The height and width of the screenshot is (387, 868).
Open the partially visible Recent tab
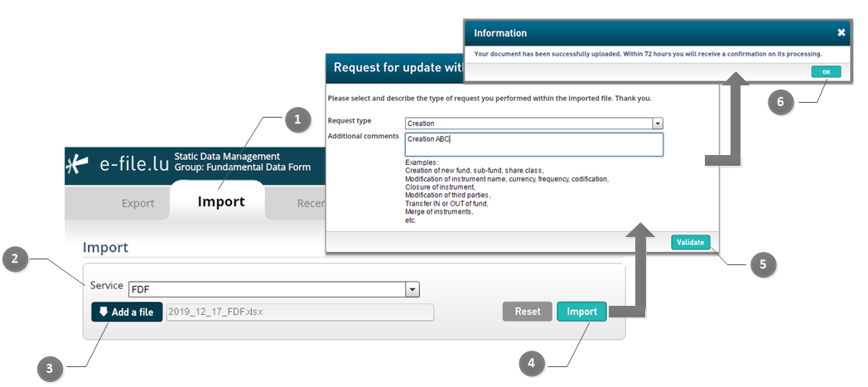[311, 203]
